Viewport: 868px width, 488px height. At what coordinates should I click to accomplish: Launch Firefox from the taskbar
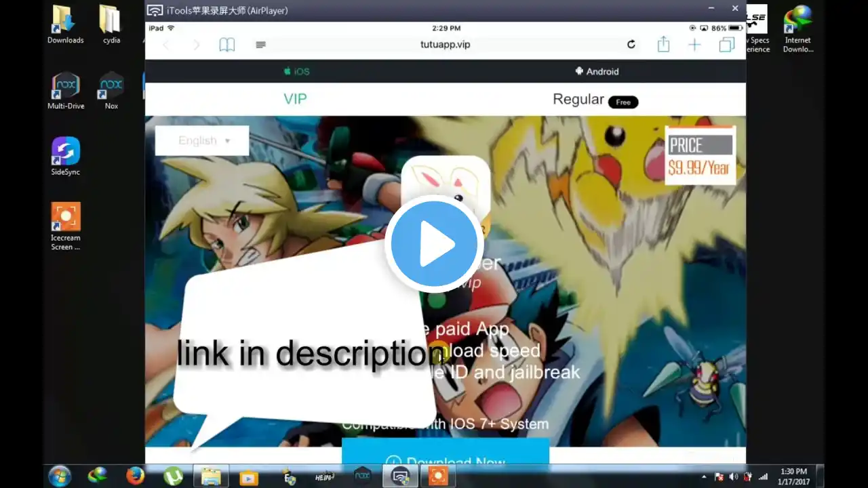point(136,476)
